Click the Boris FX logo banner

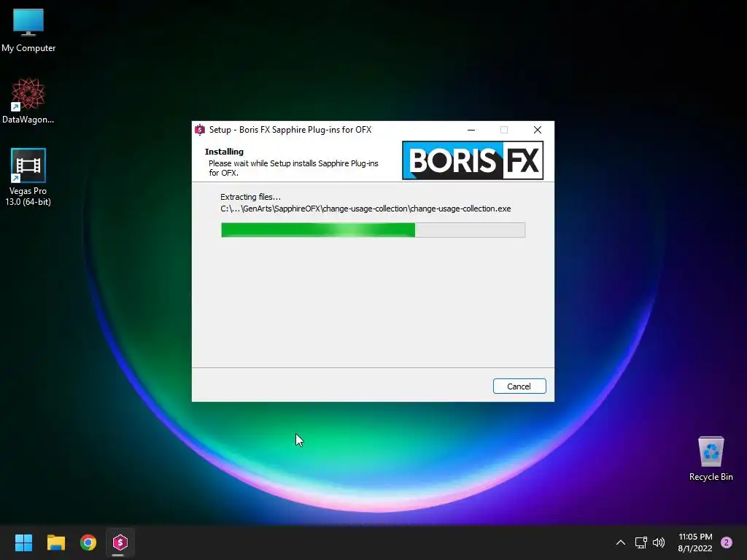pyautogui.click(x=473, y=160)
